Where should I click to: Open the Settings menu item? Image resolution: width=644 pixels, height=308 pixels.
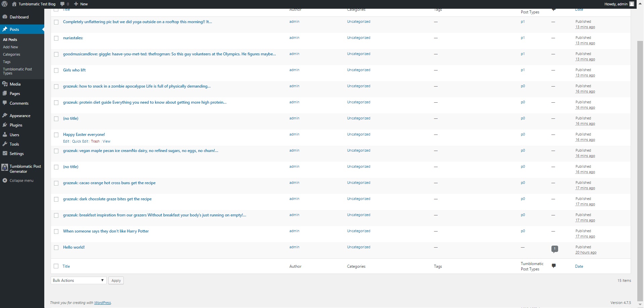coord(16,154)
